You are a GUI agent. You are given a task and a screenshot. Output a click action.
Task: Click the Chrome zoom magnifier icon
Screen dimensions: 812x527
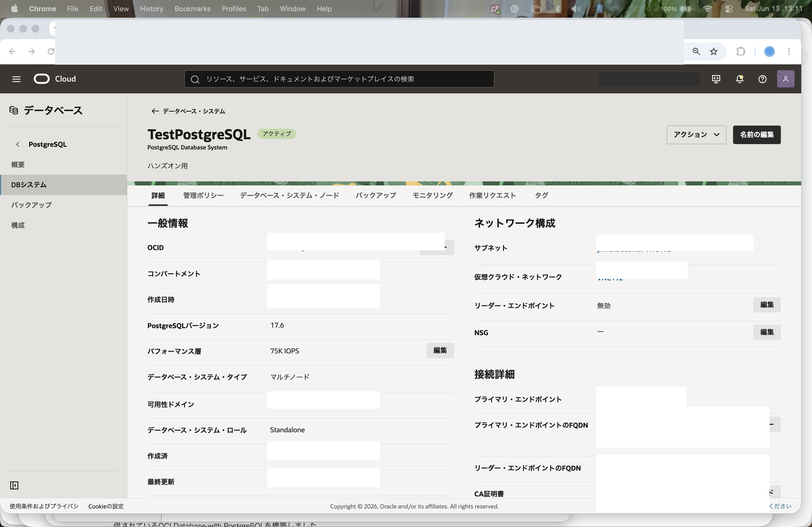tap(696, 52)
